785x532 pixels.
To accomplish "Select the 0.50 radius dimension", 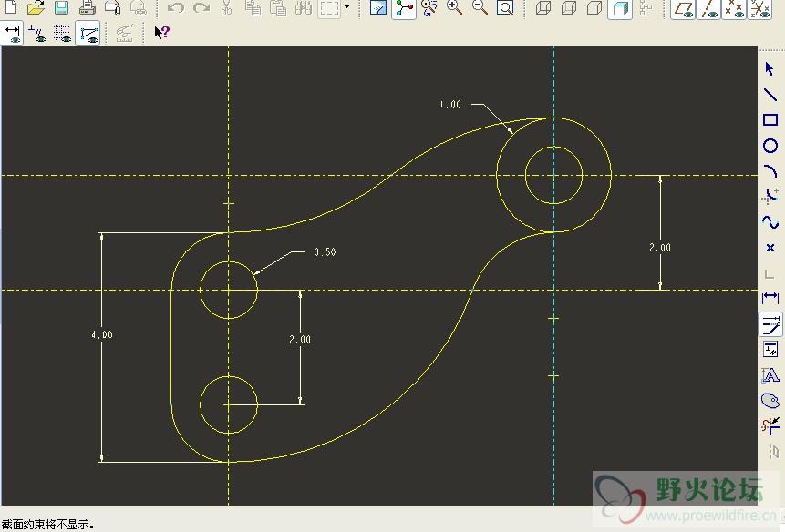I will 325,252.
